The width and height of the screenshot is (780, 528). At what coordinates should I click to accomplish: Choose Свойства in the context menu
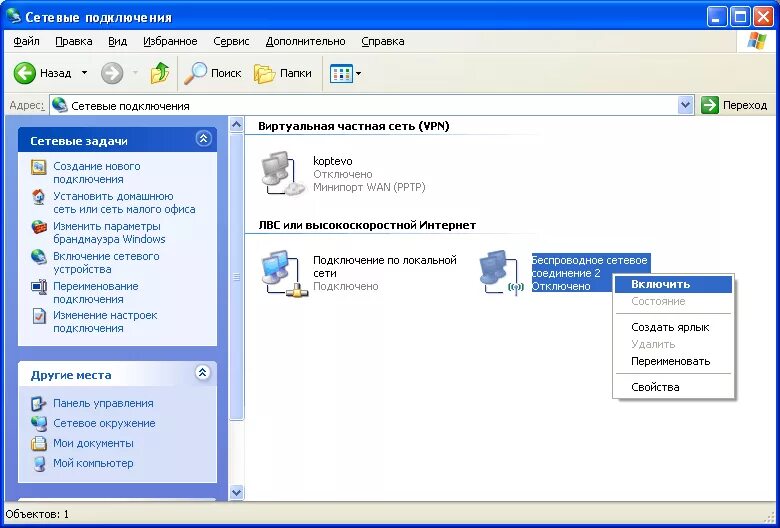coord(655,387)
